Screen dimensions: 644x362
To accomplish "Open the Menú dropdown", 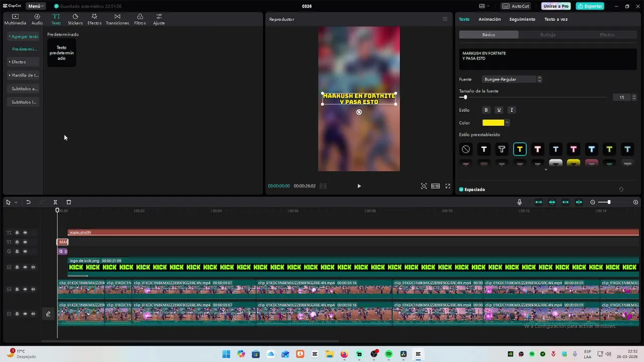I will pos(36,6).
